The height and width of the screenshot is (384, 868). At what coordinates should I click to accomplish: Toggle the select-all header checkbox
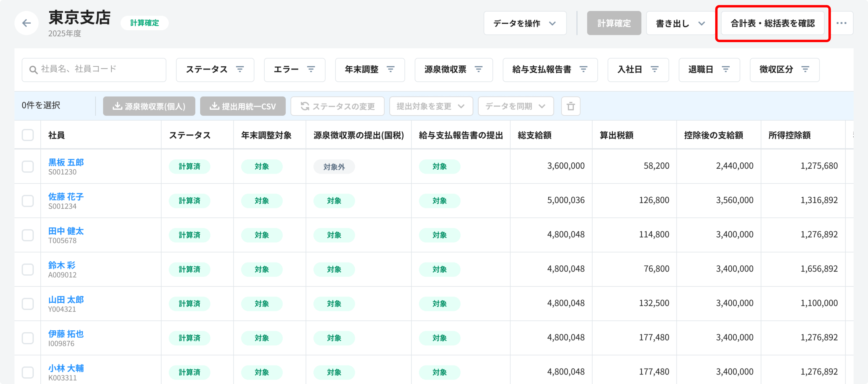[x=28, y=135]
